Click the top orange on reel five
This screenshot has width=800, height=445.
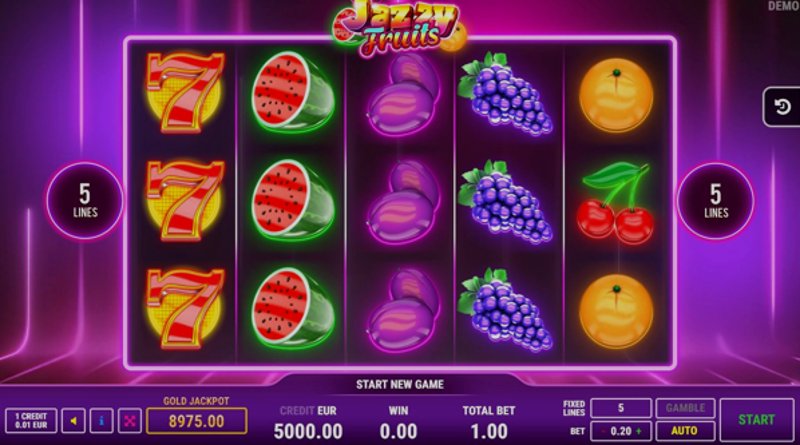pos(616,95)
